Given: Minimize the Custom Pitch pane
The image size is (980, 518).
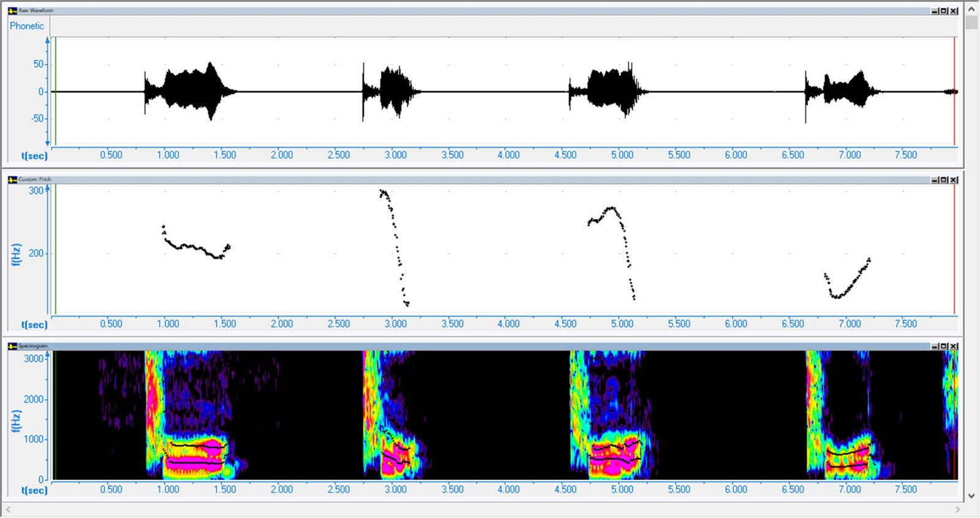Looking at the screenshot, I should click(x=935, y=180).
